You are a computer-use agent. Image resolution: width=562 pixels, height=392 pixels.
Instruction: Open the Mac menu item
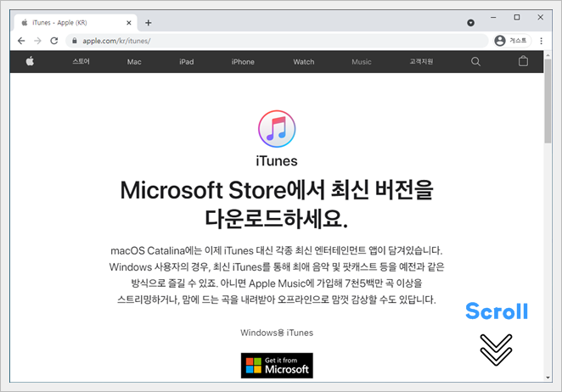tap(134, 62)
